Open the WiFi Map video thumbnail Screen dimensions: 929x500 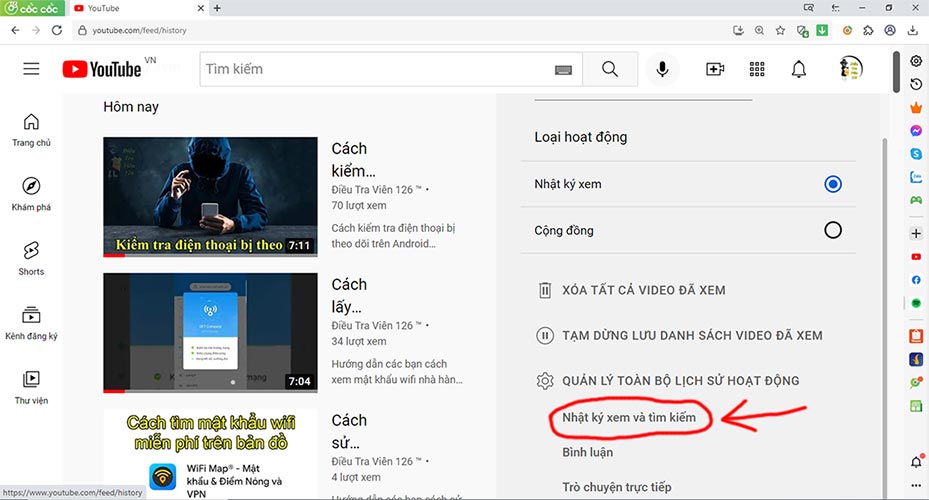click(x=210, y=454)
